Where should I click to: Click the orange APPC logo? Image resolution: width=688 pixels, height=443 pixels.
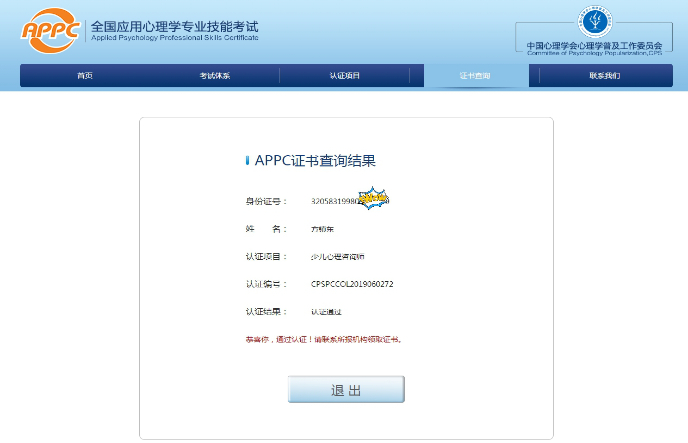tap(52, 30)
